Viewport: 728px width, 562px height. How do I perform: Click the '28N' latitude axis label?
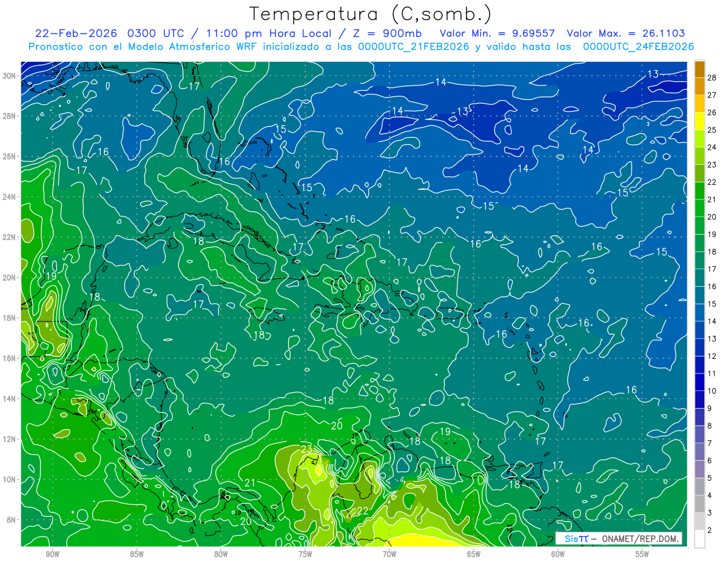(x=9, y=116)
